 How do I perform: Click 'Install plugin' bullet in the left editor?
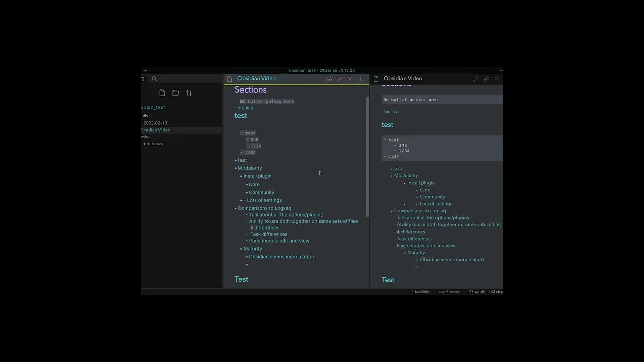tap(257, 176)
